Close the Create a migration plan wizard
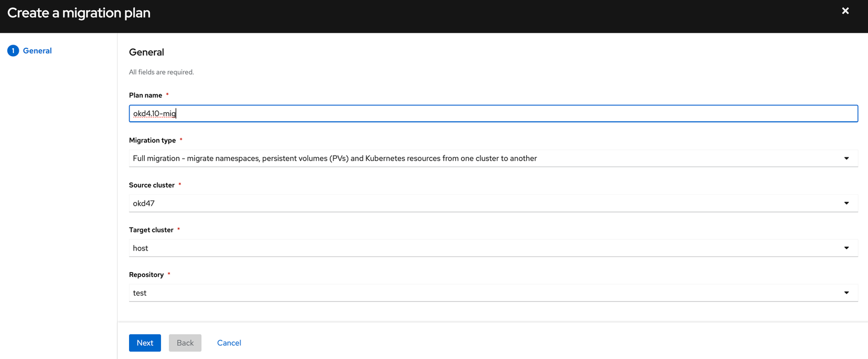The width and height of the screenshot is (868, 359). (845, 11)
